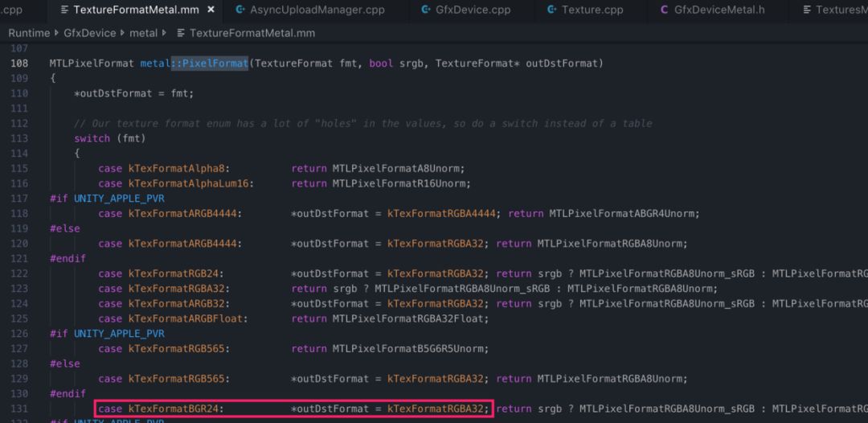
Task: Click the C++ icon on AsyncUploadManager.cpp tab
Action: tap(240, 10)
